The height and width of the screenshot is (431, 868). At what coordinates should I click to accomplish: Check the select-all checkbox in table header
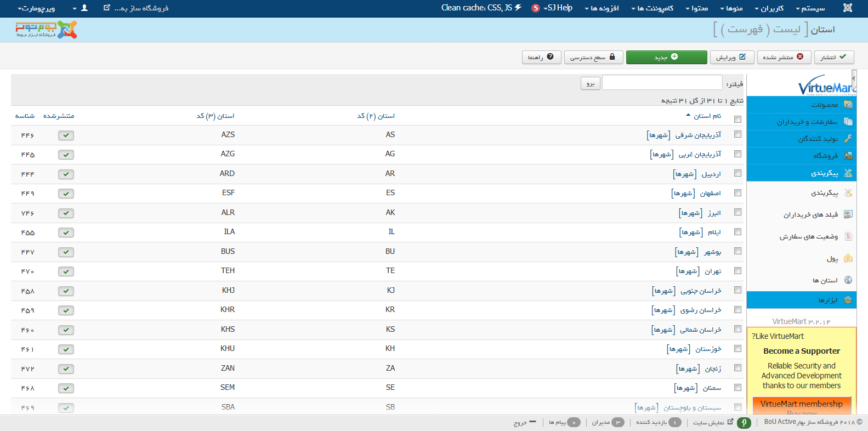coord(737,119)
